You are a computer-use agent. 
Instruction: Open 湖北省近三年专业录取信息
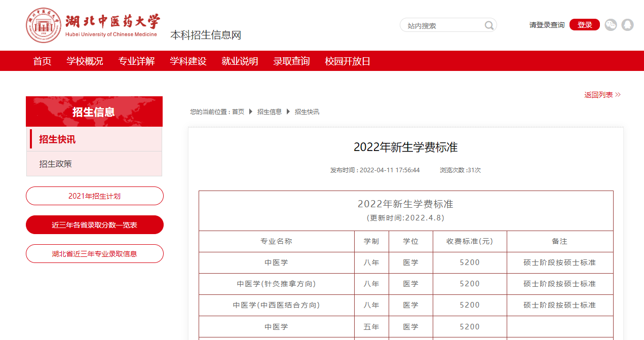[94, 253]
